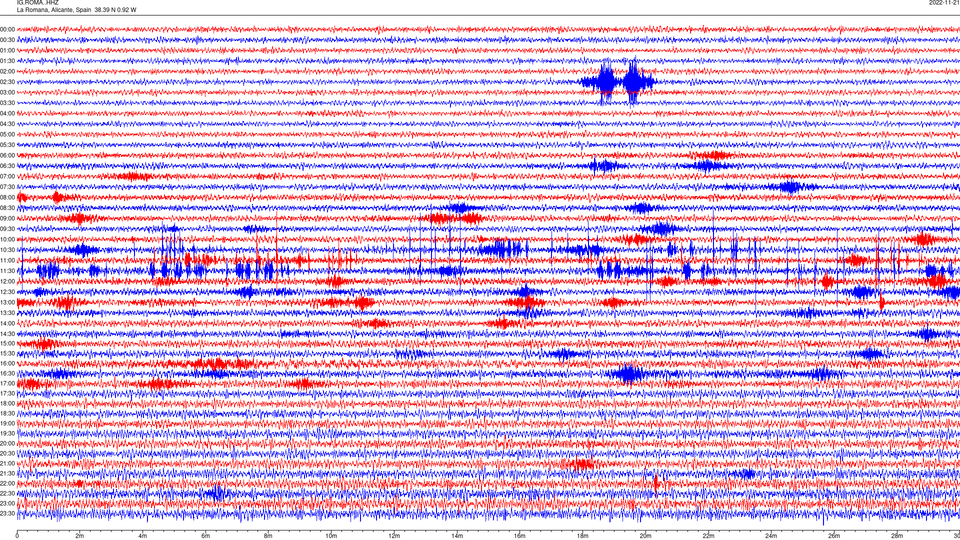Select the 14:30 time label

[7, 334]
